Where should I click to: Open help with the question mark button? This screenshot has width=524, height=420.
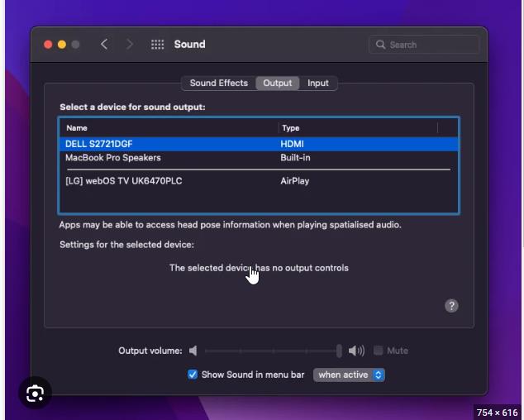(451, 306)
